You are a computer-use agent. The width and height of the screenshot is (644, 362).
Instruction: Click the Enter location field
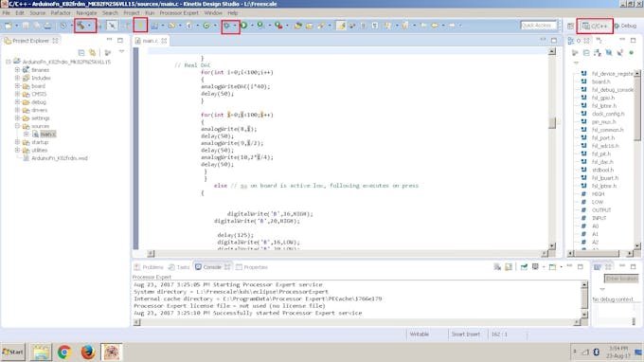(x=621, y=279)
